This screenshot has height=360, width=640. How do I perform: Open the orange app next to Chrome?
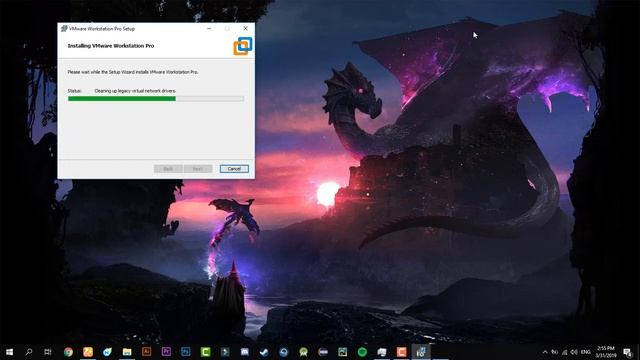88,352
